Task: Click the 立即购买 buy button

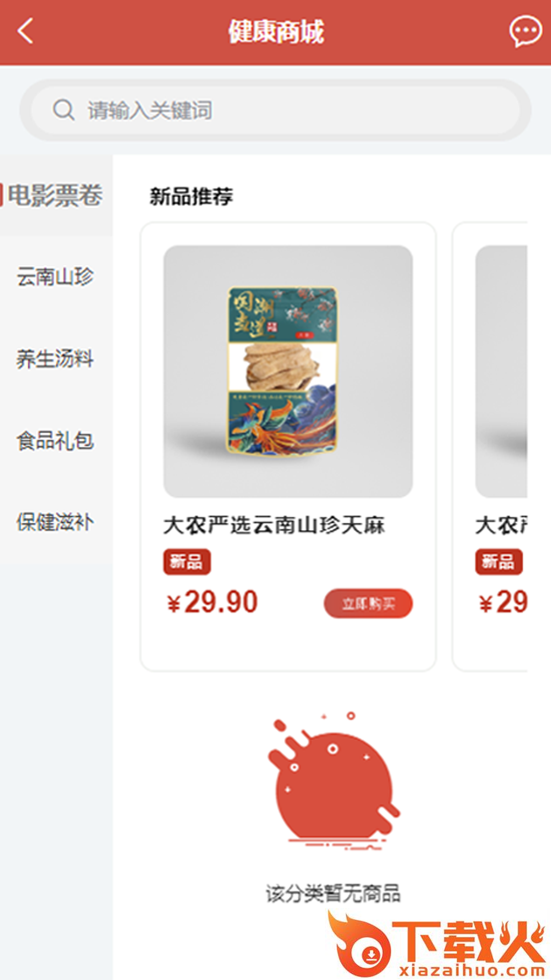Action: pyautogui.click(x=368, y=603)
